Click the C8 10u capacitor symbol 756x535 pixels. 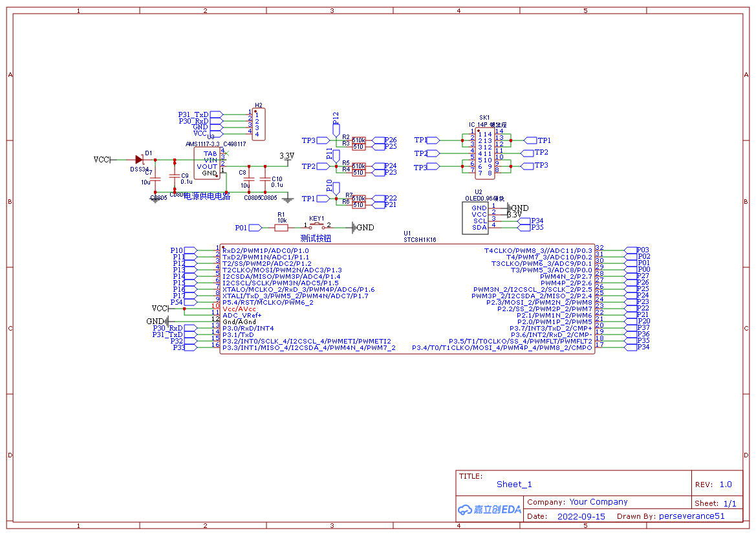[x=249, y=179]
